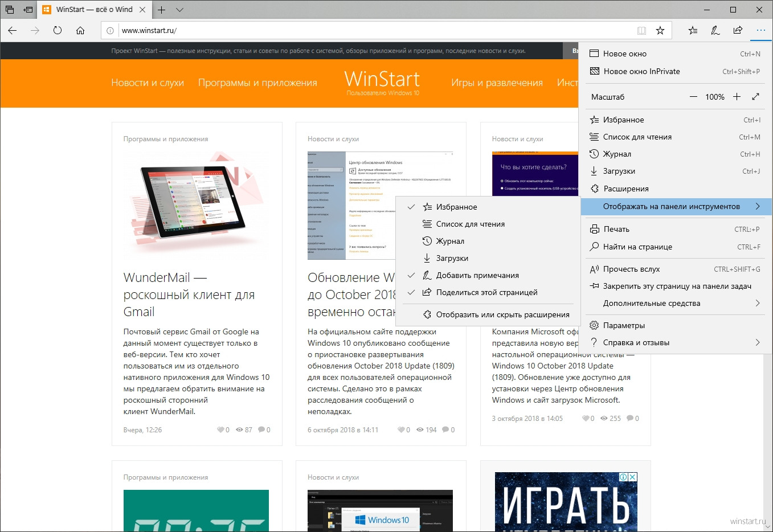This screenshot has width=773, height=532.
Task: Open Новое окно menu entry
Action: (x=675, y=54)
